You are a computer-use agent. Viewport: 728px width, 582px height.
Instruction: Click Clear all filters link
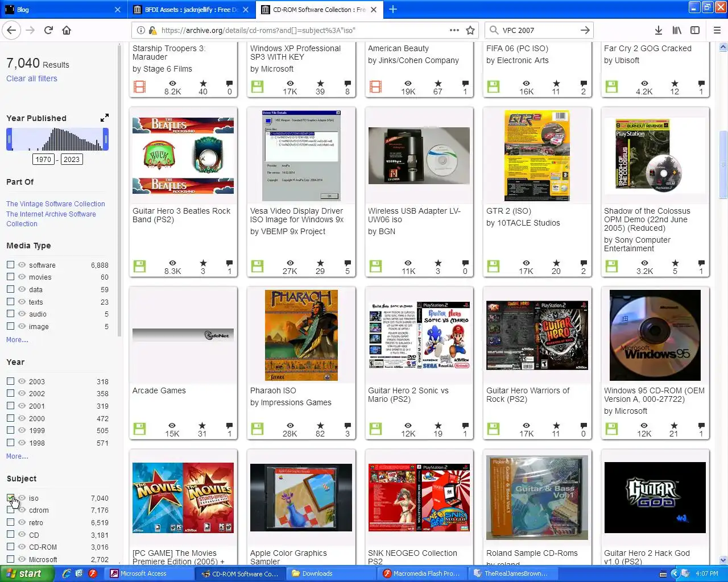(32, 78)
